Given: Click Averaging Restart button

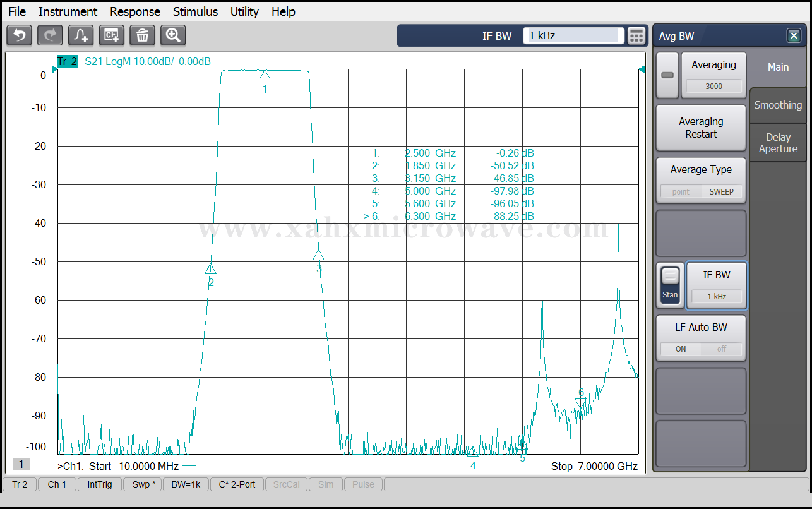Looking at the screenshot, I should [701, 128].
